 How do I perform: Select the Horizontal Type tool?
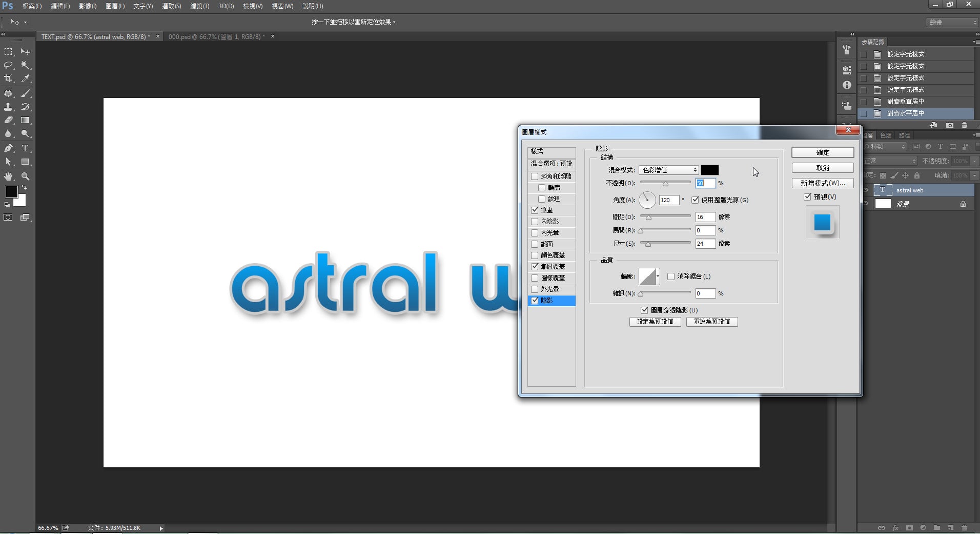tap(25, 148)
